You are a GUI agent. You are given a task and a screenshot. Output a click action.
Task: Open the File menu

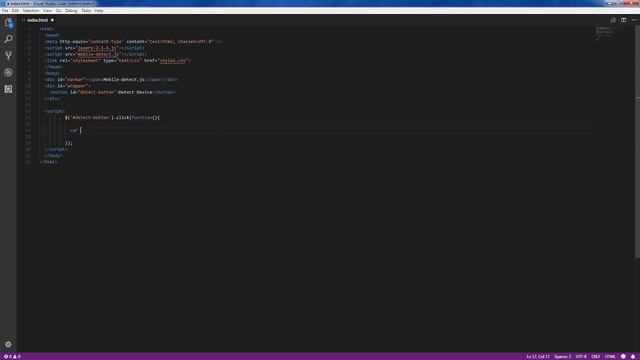click(5, 11)
